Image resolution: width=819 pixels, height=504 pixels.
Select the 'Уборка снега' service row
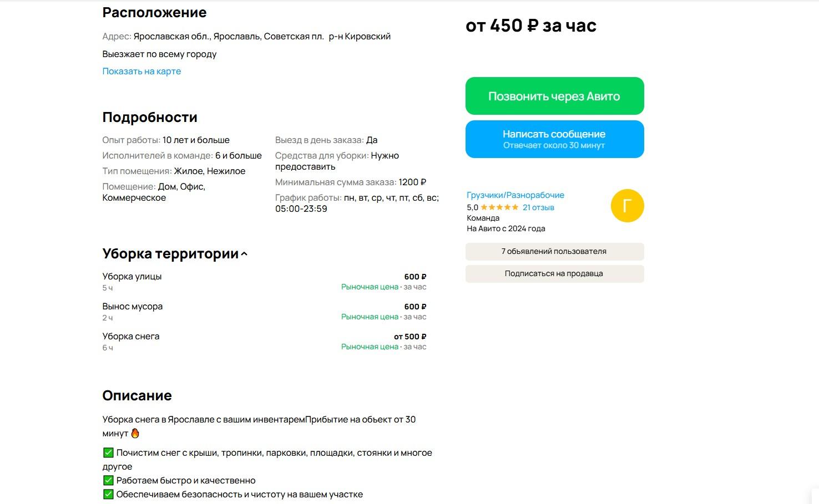(131, 336)
